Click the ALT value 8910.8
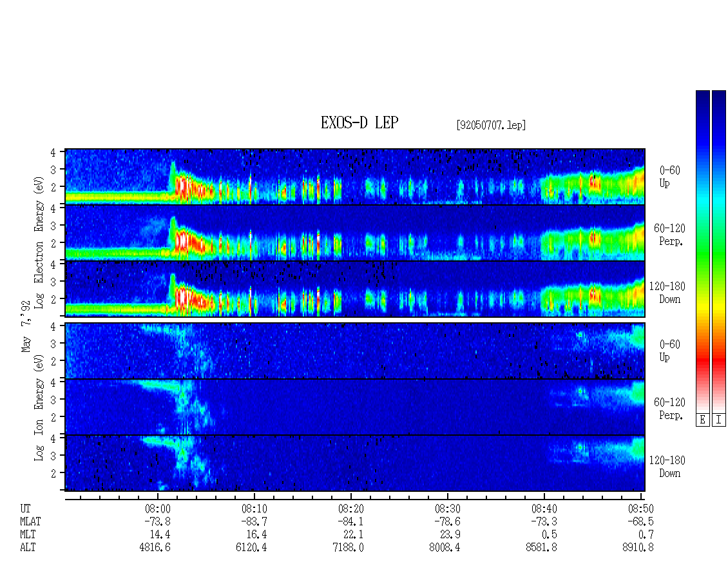Screen dimensions: 728x564 point(638,548)
